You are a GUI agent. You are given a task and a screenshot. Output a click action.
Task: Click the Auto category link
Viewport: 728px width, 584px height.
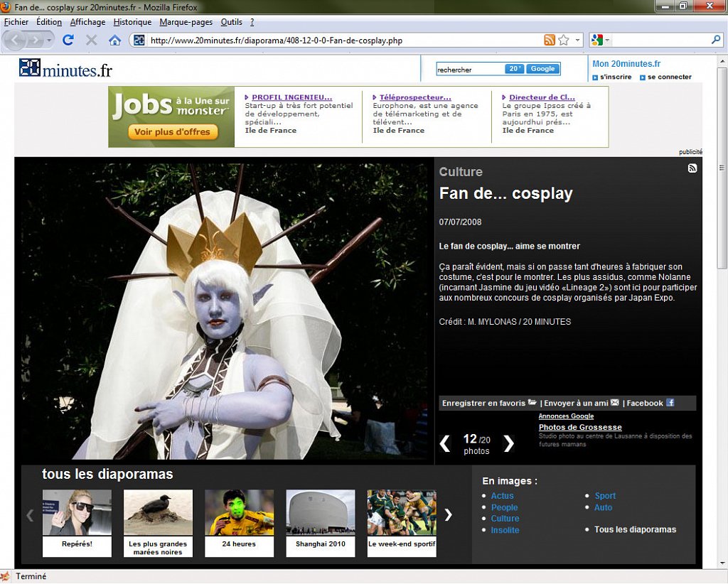tap(603, 507)
